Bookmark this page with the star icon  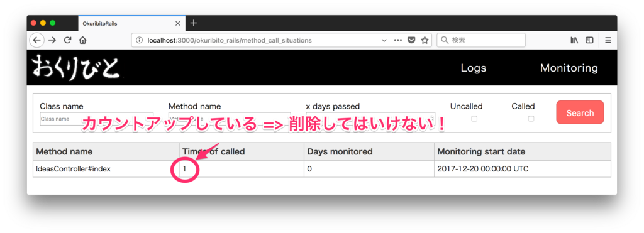(x=425, y=40)
